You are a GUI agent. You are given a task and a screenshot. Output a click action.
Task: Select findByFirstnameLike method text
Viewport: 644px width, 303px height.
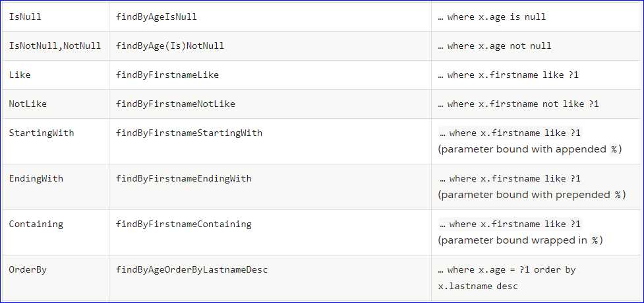tap(167, 75)
